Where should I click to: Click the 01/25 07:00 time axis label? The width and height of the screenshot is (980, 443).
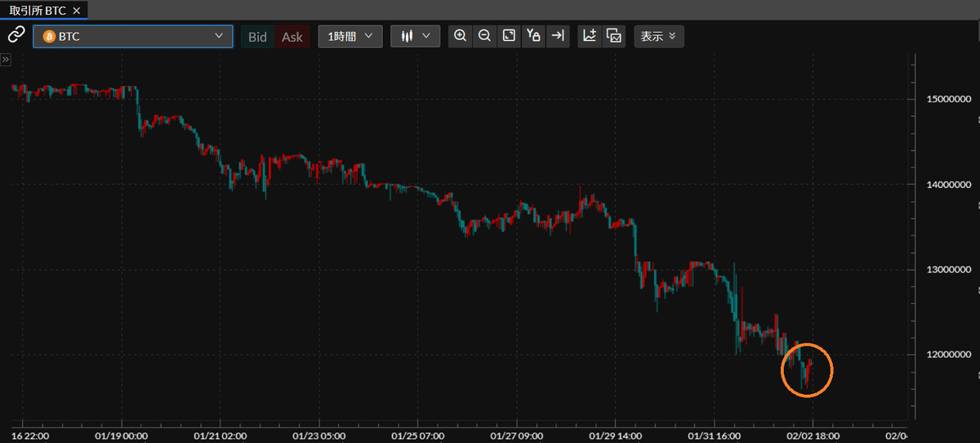pyautogui.click(x=416, y=435)
